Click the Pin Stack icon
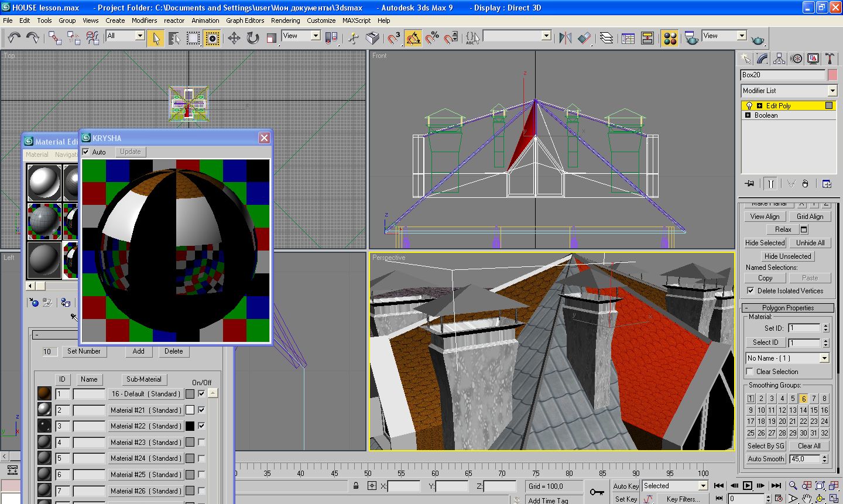This screenshot has width=843, height=504. [x=750, y=183]
